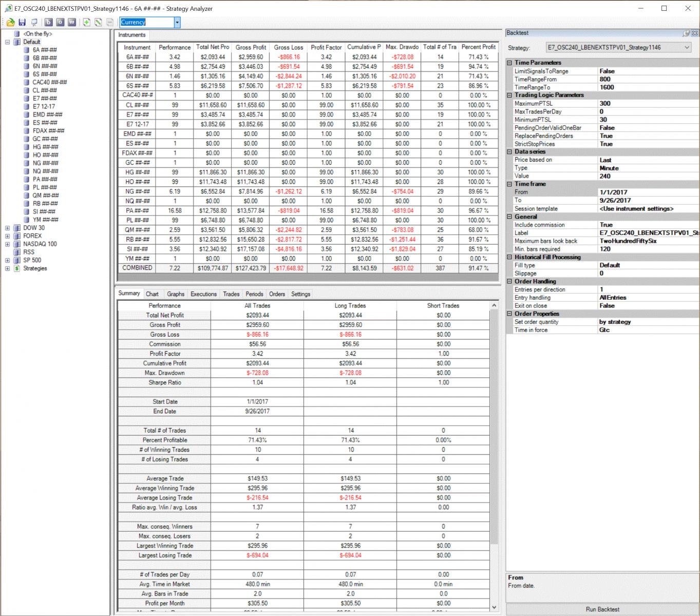Select 'YM ##-##' in the instrument tree
This screenshot has width=700, height=616.
[x=45, y=220]
